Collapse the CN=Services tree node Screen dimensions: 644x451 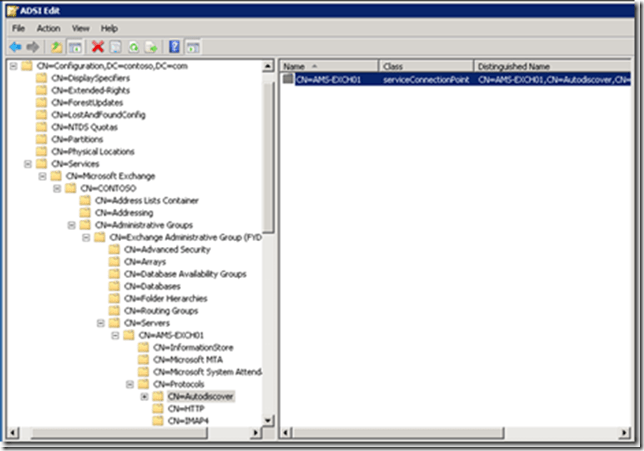[29, 164]
